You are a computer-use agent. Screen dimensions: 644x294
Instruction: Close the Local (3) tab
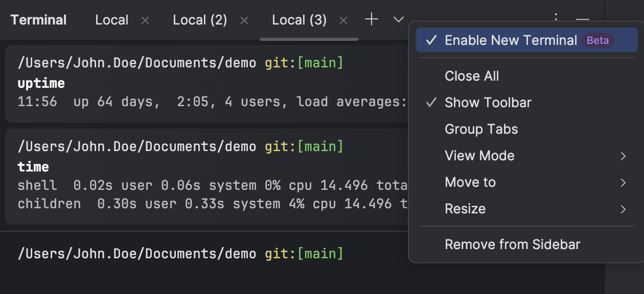pos(343,20)
